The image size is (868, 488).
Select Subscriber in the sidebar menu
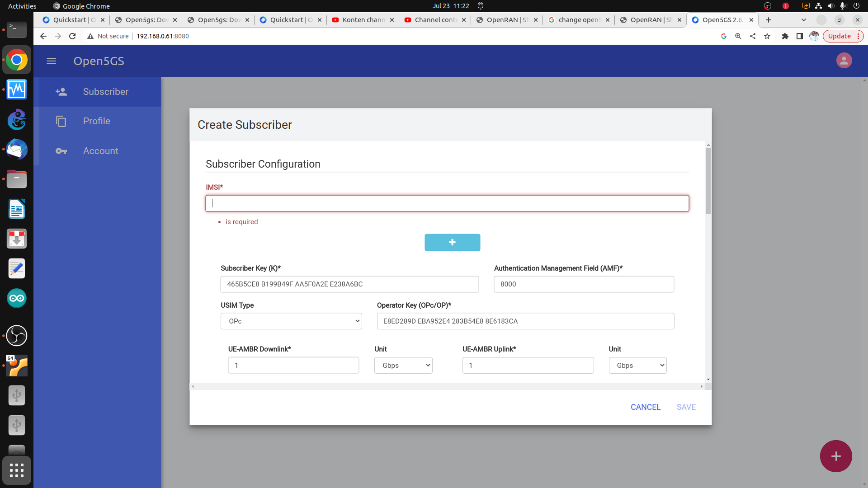click(105, 92)
